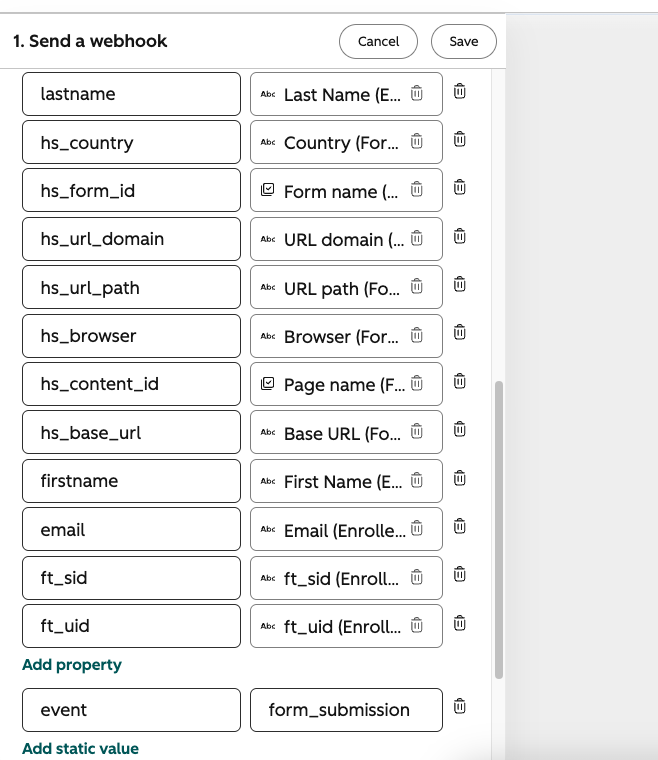Screen dimensions: 658x760
Task: Delete the ft_uid row with outer trash icon
Action: click(459, 623)
